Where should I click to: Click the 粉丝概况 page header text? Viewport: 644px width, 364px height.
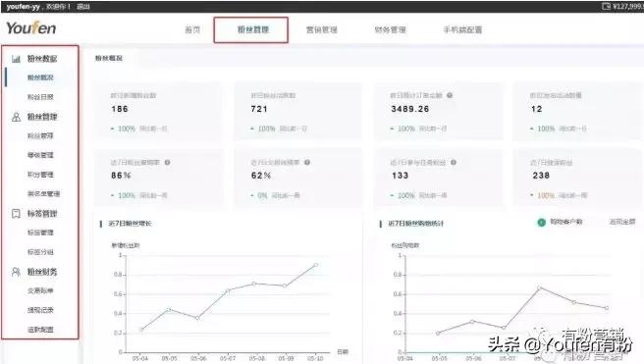point(109,58)
